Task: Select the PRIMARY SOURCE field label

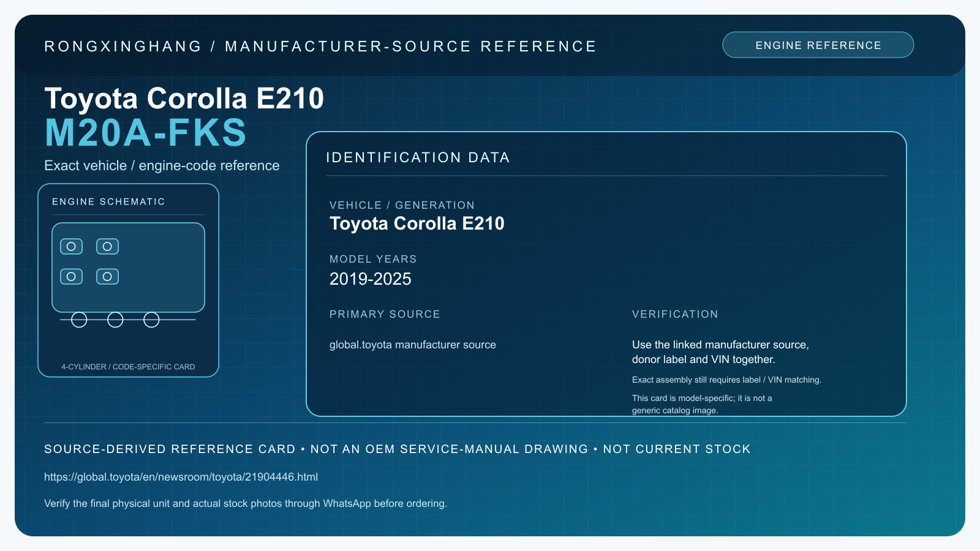Action: tap(385, 314)
